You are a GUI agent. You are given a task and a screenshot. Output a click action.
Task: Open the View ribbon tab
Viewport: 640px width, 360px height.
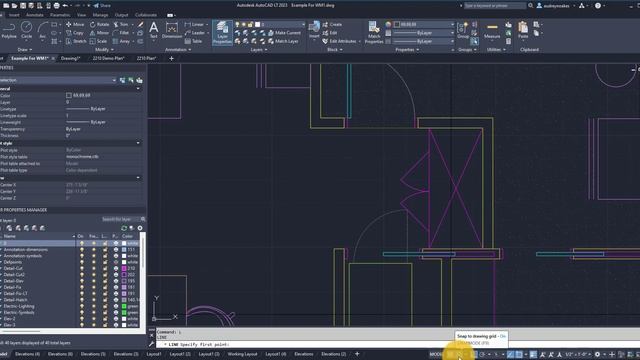81,15
